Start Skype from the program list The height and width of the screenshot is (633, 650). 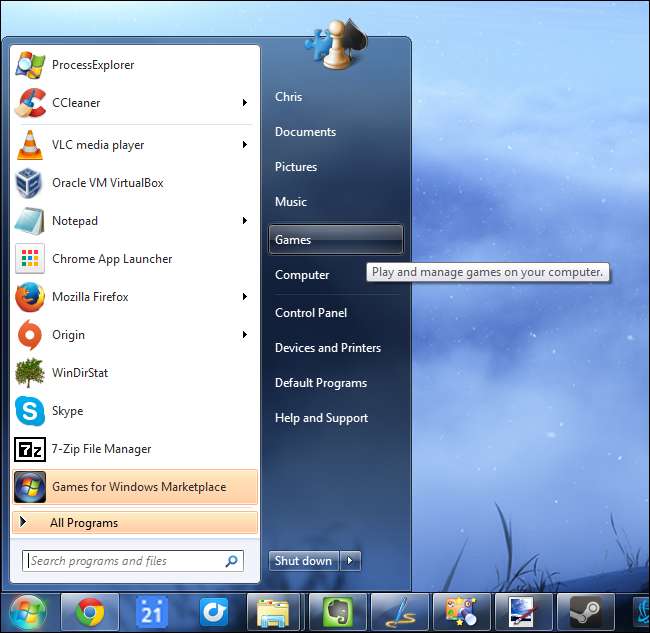[67, 411]
